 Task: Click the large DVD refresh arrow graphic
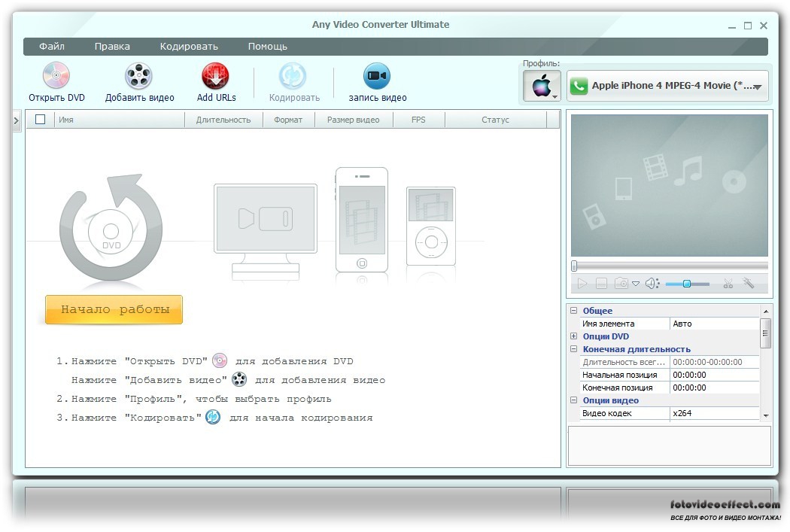[111, 228]
